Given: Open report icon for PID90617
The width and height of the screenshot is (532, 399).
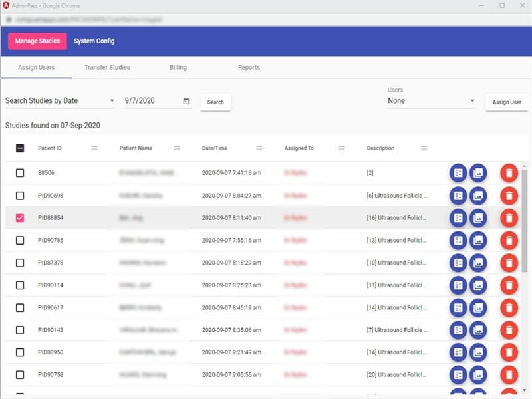Looking at the screenshot, I should pyautogui.click(x=458, y=307).
